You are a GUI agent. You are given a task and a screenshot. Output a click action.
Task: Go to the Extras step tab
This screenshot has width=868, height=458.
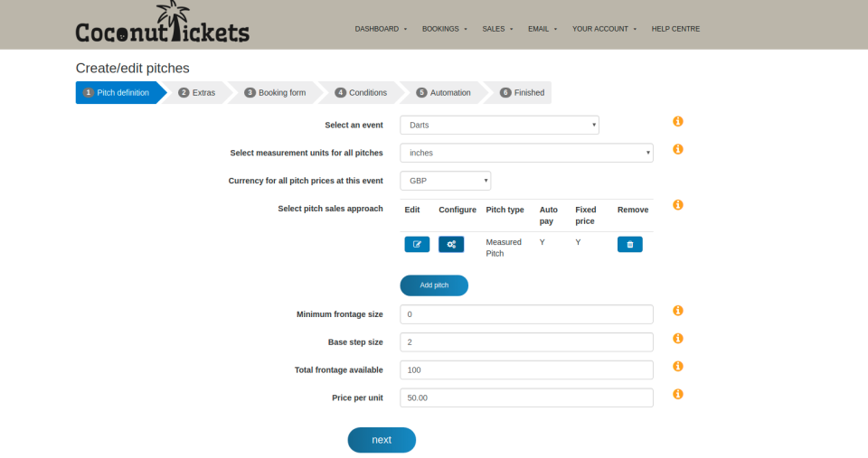pos(197,92)
